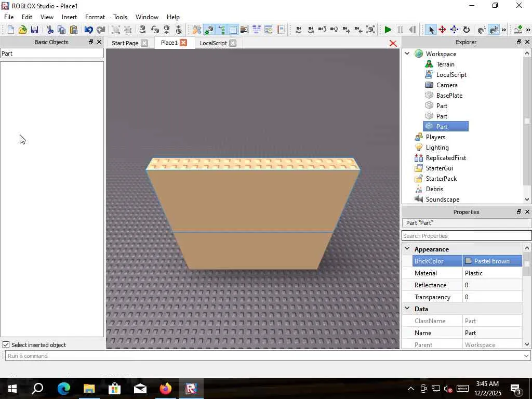Open the terrain toolbar icon with green plus
532x399 pixels.
[518, 30]
